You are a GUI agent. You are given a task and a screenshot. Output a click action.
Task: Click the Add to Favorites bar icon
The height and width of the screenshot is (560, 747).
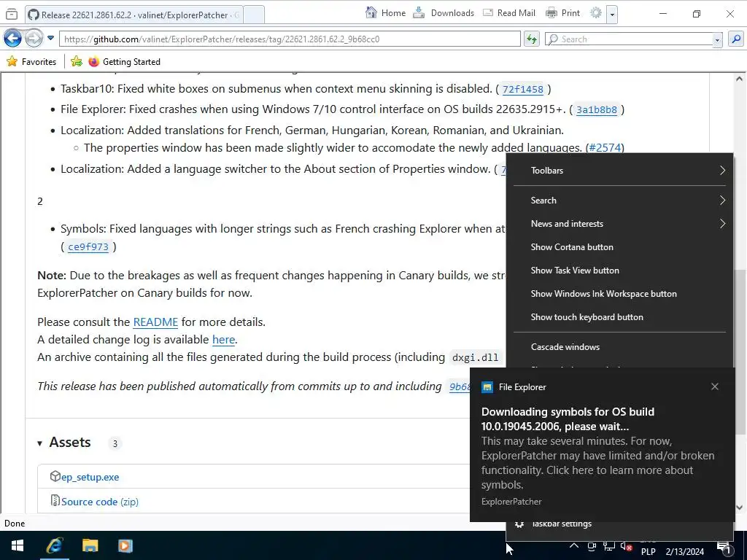[x=76, y=61]
